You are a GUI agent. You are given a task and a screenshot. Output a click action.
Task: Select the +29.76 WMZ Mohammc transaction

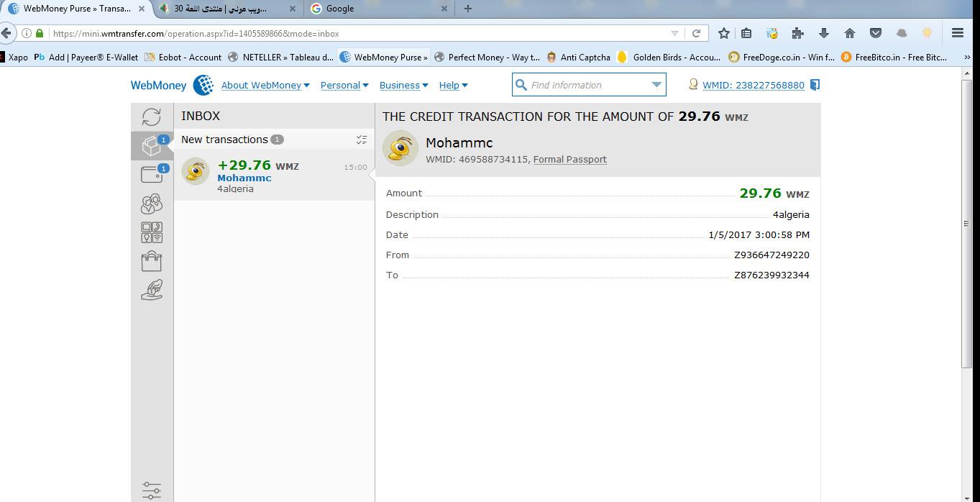tap(274, 175)
